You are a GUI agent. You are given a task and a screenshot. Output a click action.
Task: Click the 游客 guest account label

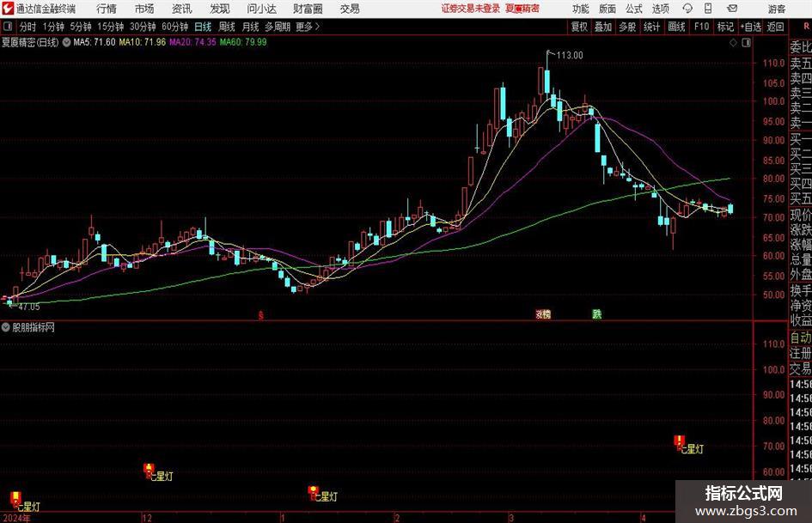777,9
